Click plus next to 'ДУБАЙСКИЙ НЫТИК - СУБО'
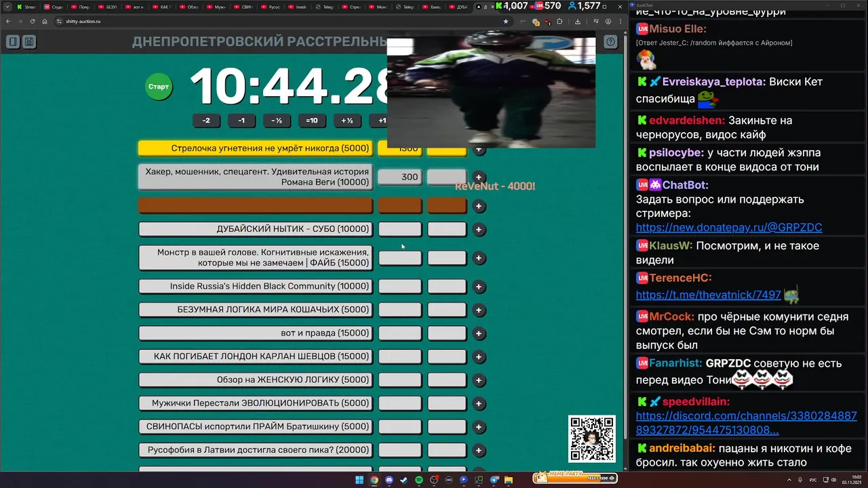This screenshot has width=868, height=488. 479,230
